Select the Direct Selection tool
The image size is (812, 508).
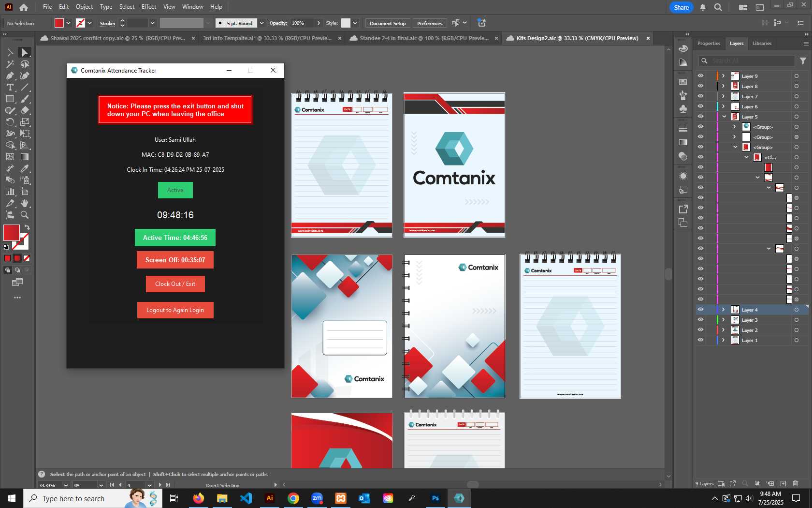click(25, 52)
